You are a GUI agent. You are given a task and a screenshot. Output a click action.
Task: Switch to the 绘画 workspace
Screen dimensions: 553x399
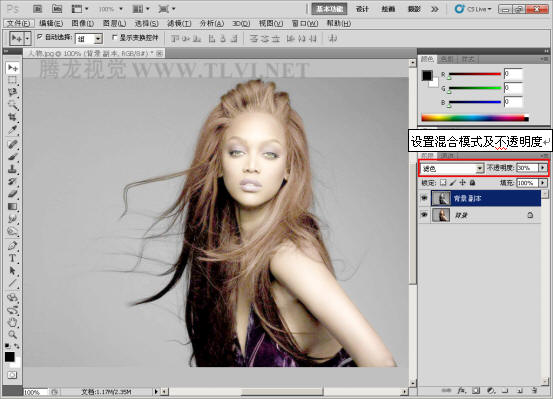(388, 9)
